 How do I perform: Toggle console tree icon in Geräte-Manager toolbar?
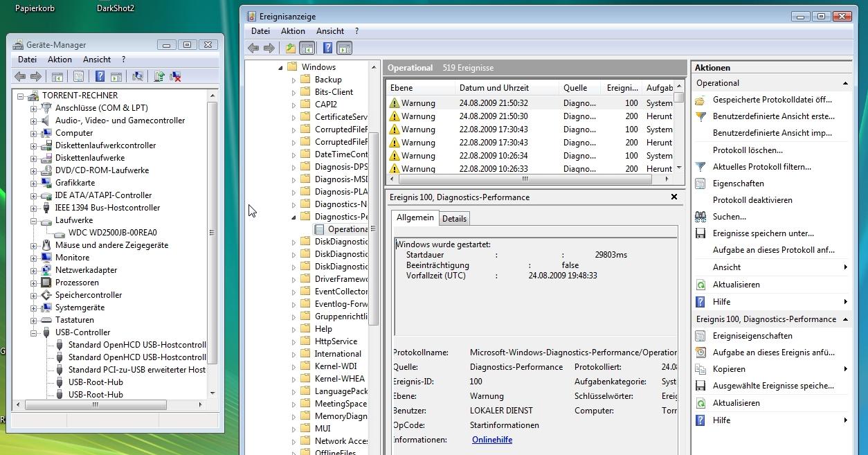tap(57, 77)
